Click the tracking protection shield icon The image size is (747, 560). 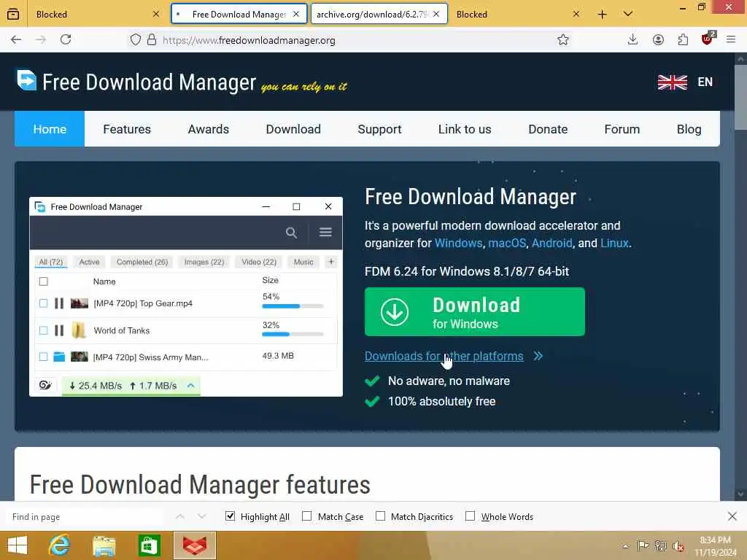[x=135, y=40]
